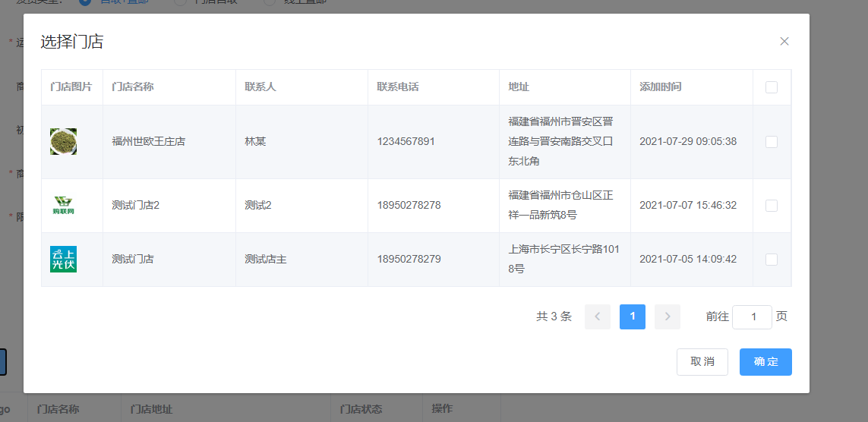868x422 pixels.
Task: Select the store name 福州世欧王庄店
Action: click(148, 142)
